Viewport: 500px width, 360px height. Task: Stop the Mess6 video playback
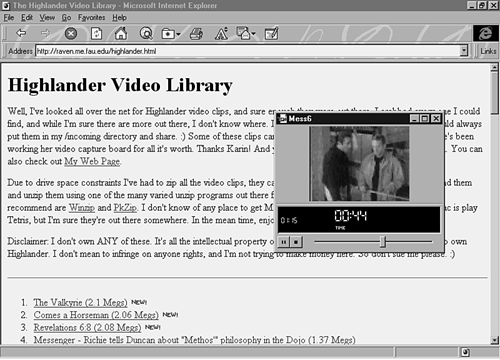(x=296, y=242)
